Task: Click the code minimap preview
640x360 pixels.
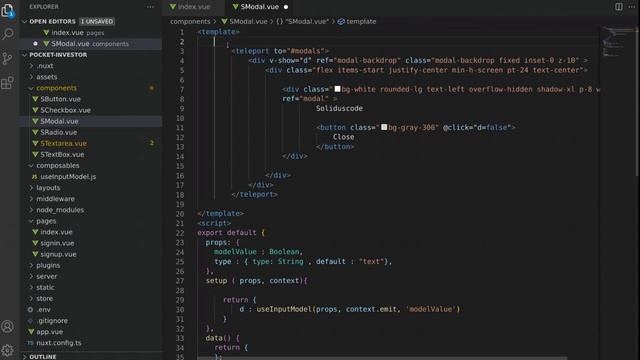Action: click(617, 42)
